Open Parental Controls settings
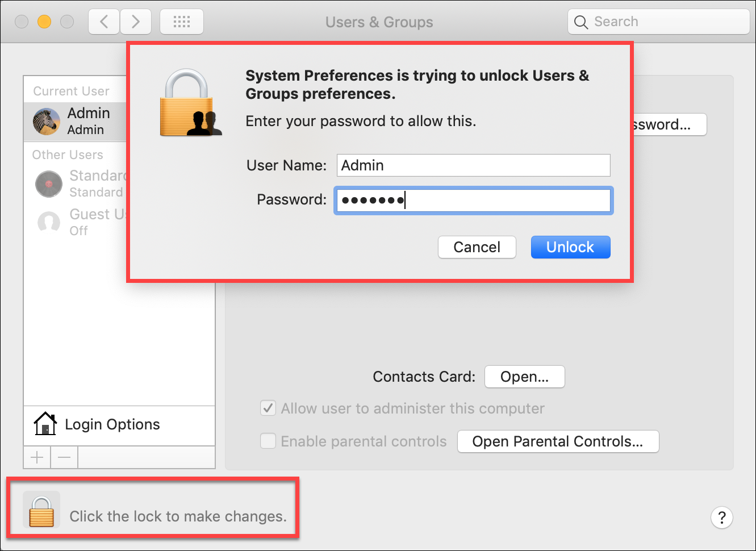Screen dimensions: 756x551 (x=558, y=441)
